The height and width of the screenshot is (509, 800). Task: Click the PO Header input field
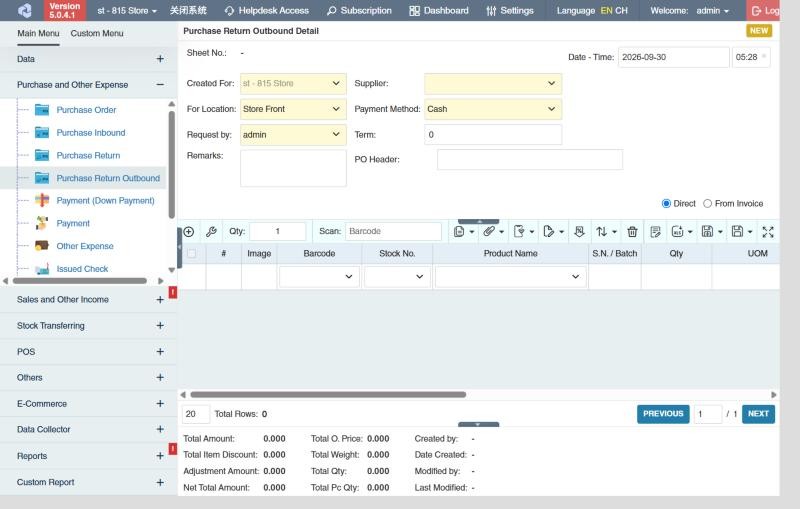(530, 160)
